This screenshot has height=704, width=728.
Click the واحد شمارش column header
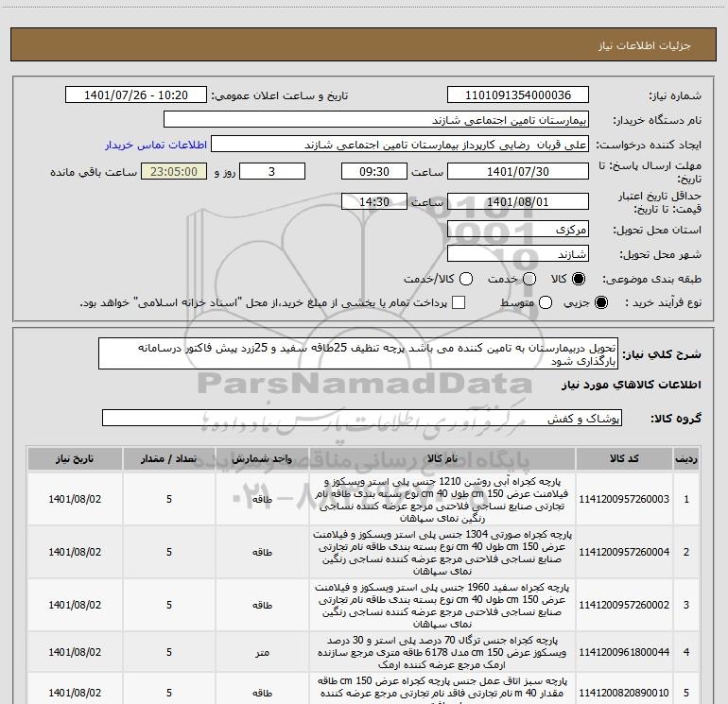(262, 458)
